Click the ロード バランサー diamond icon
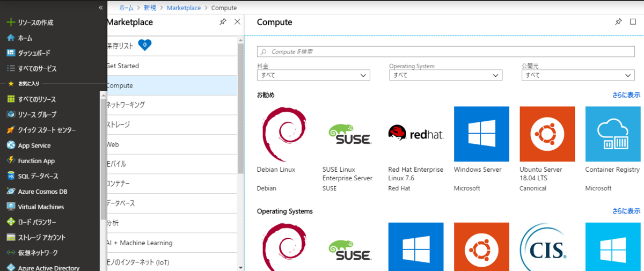Screen dimensions: 644x271 point(10,222)
